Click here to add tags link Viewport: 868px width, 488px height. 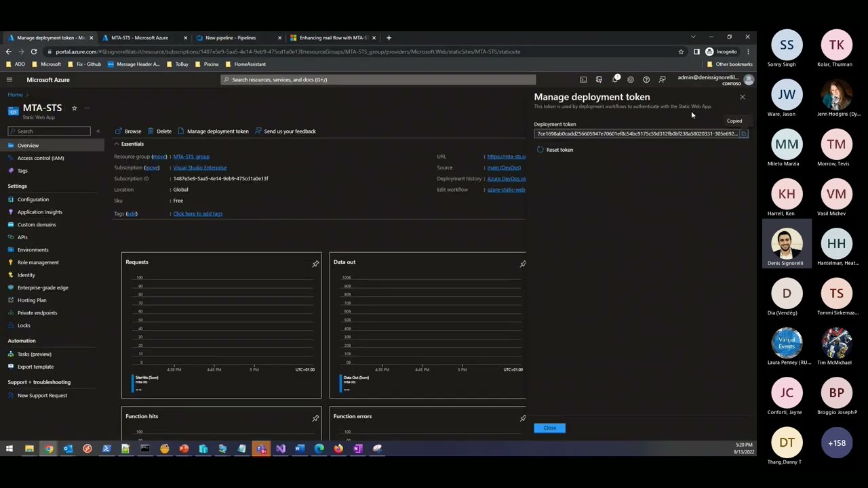point(197,214)
